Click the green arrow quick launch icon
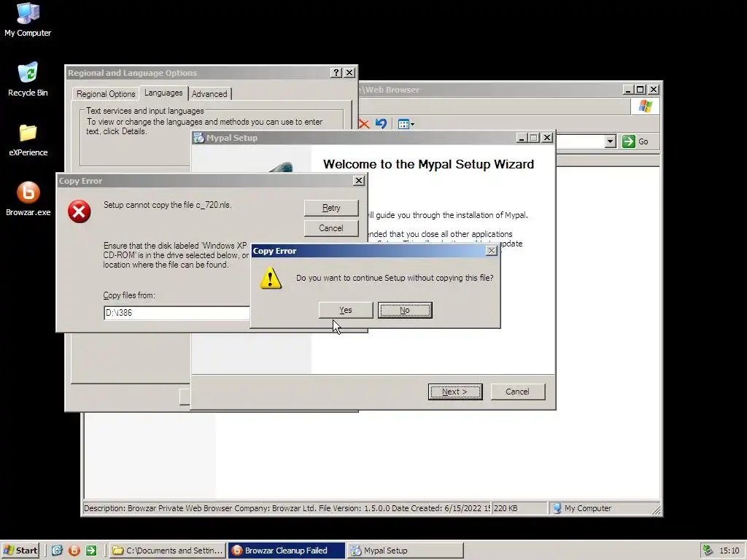This screenshot has width=747, height=560. click(91, 551)
